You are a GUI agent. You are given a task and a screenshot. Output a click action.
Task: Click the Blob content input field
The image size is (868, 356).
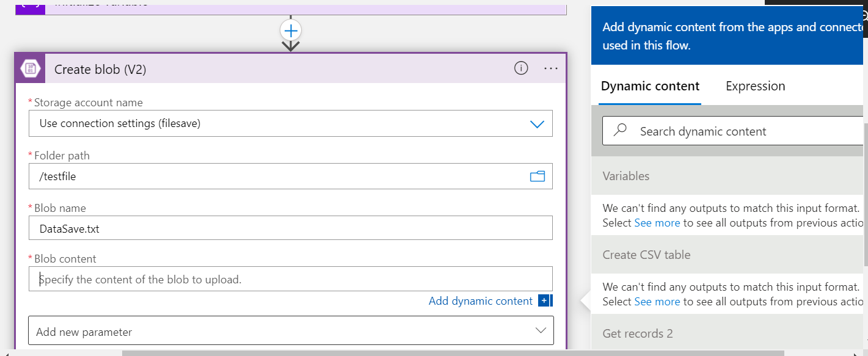coord(244,278)
